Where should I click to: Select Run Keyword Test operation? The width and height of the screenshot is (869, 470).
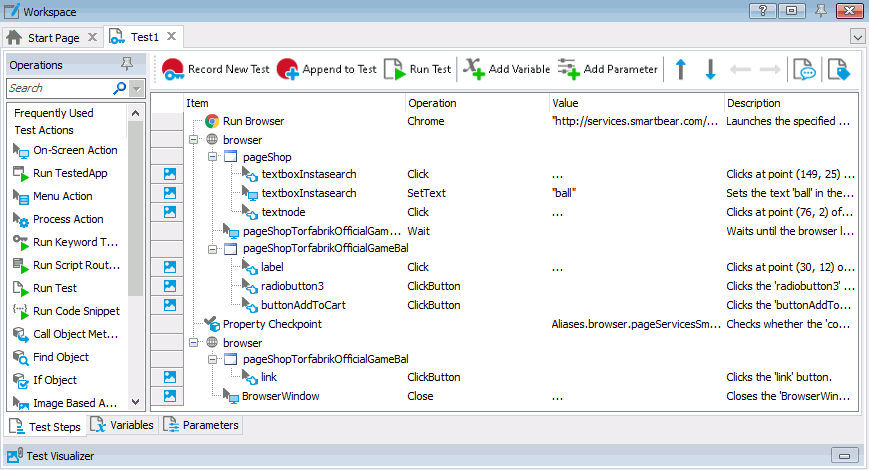(65, 242)
